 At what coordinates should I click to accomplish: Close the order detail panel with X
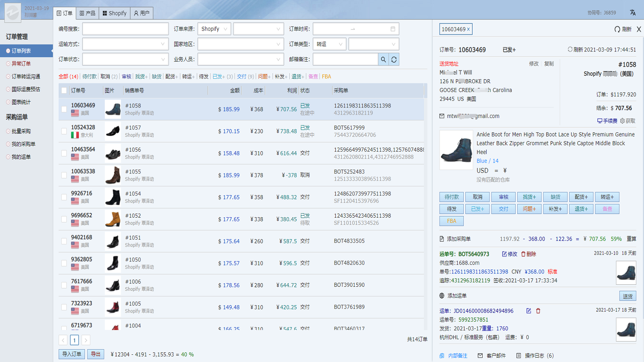(639, 29)
